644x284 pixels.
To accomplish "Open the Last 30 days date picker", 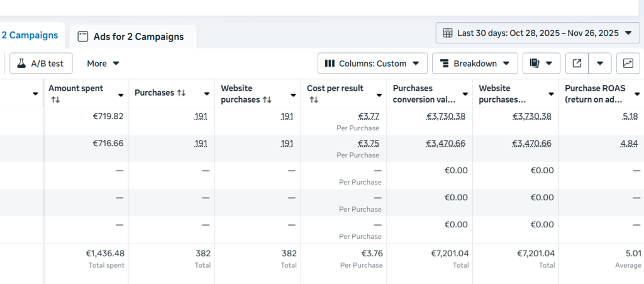I will (x=538, y=33).
